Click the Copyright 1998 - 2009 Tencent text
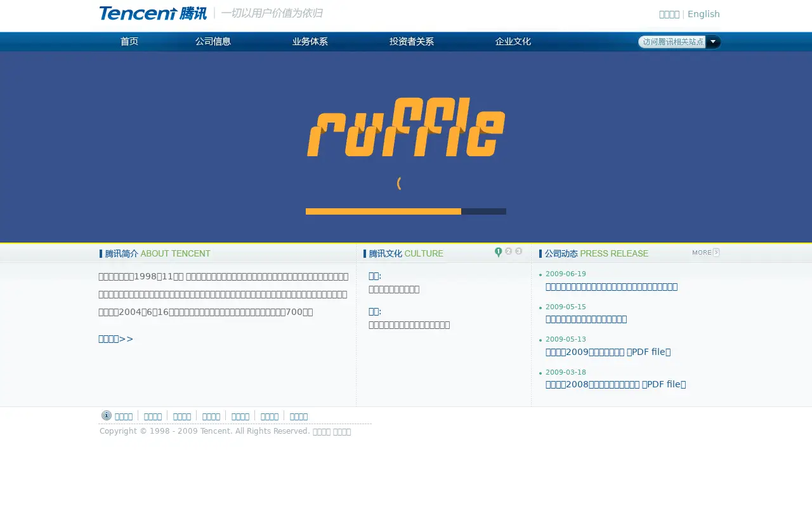Image resolution: width=812 pixels, height=508 pixels. tap(205, 431)
